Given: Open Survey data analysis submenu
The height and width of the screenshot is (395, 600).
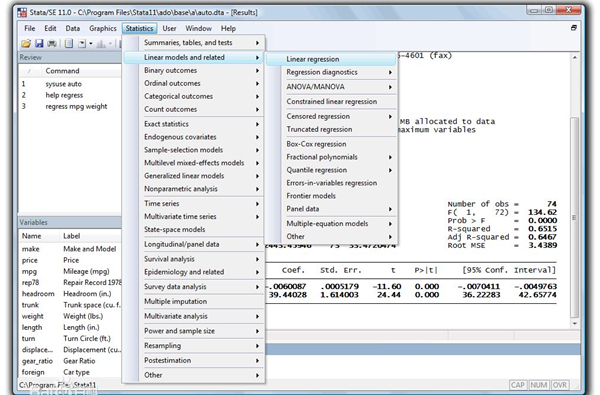Looking at the screenshot, I should pyautogui.click(x=193, y=287).
